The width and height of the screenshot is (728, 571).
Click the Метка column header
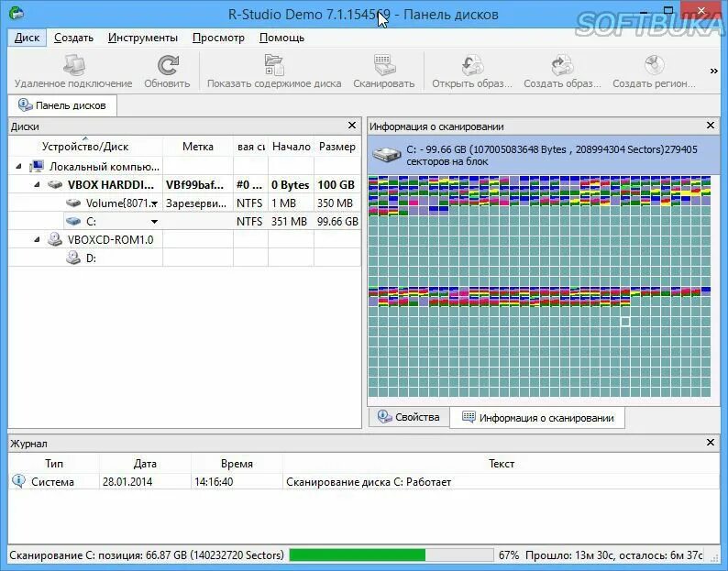(x=198, y=147)
